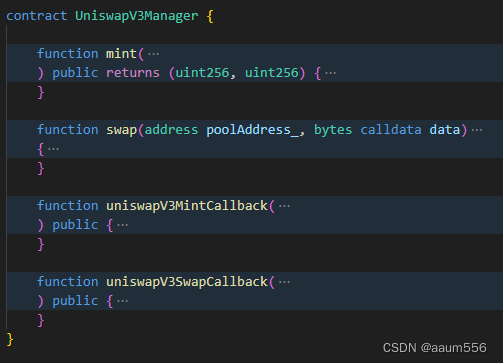Click public keyword on mint line

coord(75,73)
